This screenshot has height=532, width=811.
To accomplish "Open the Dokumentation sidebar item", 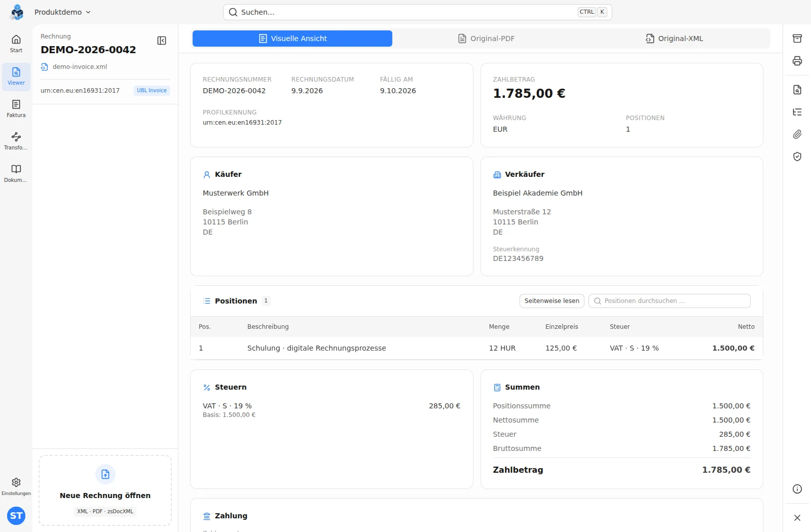I will pyautogui.click(x=16, y=174).
